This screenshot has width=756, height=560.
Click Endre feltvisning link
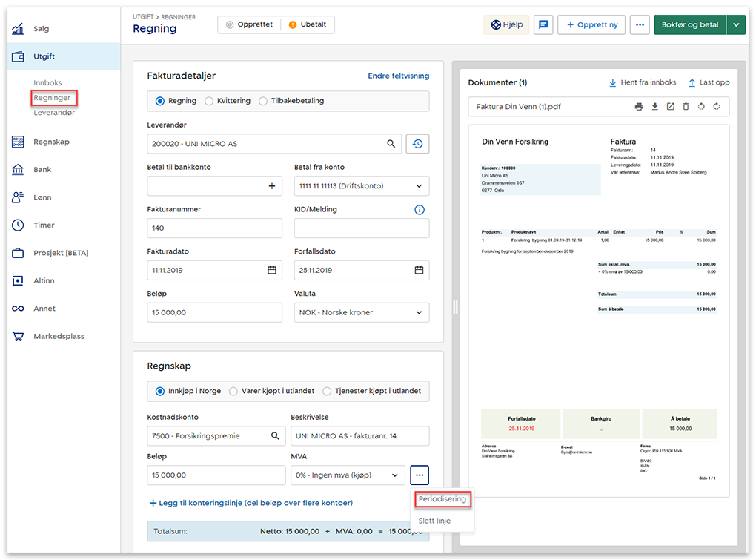(398, 76)
